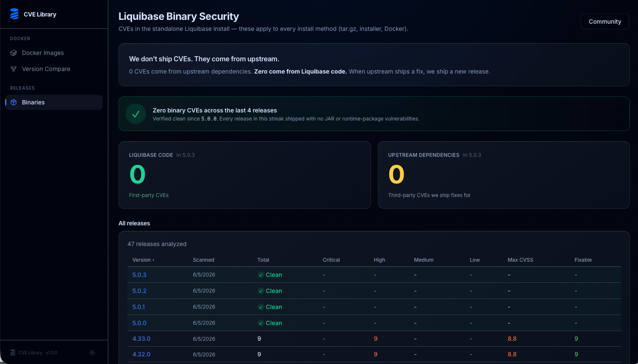This screenshot has height=364, width=638.
Task: Click the Clean check icon for 5.0.1
Action: (261, 307)
